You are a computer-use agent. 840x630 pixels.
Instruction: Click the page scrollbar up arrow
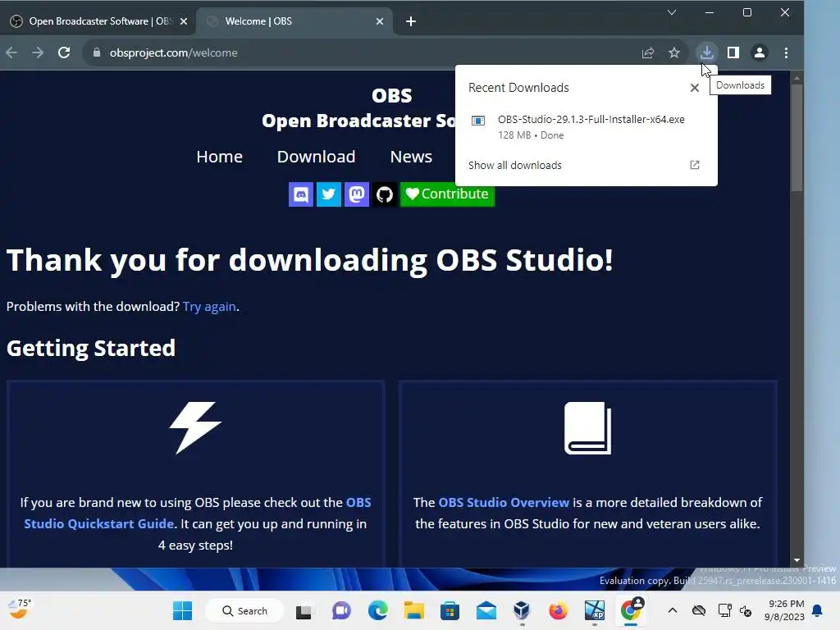click(x=797, y=78)
